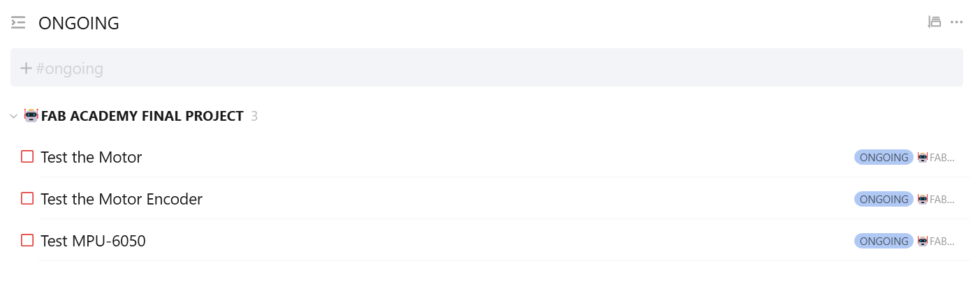Click the robot emoji beside FAB ACADEMY heading

coord(31,116)
